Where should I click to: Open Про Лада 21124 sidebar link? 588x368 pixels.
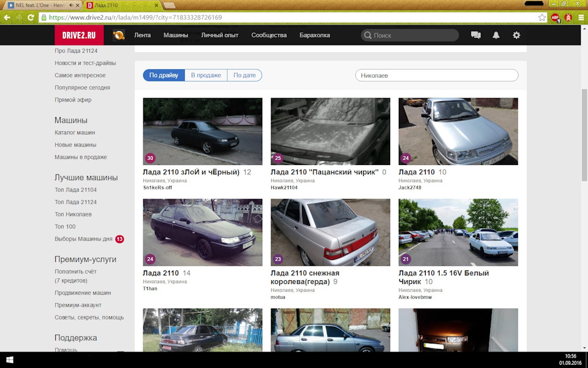(x=76, y=51)
